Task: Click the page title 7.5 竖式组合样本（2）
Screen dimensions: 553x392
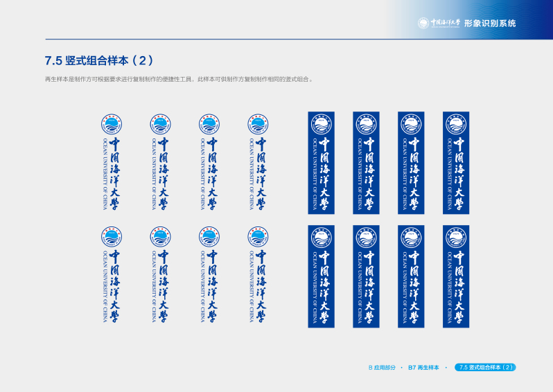Action: click(99, 60)
